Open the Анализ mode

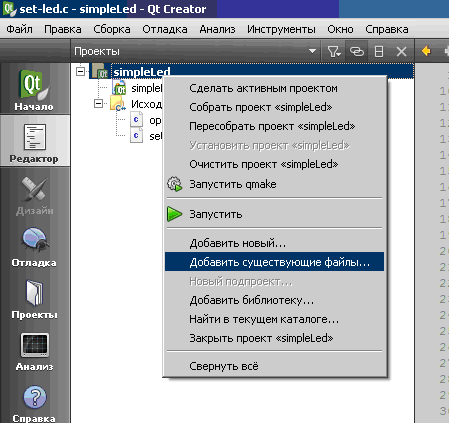coord(34,350)
